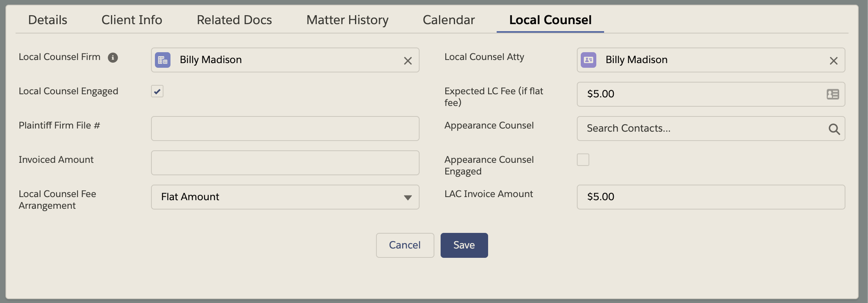Viewport: 868px width, 303px height.
Task: Click the card icon in Expected LC Fee field
Action: 833,94
